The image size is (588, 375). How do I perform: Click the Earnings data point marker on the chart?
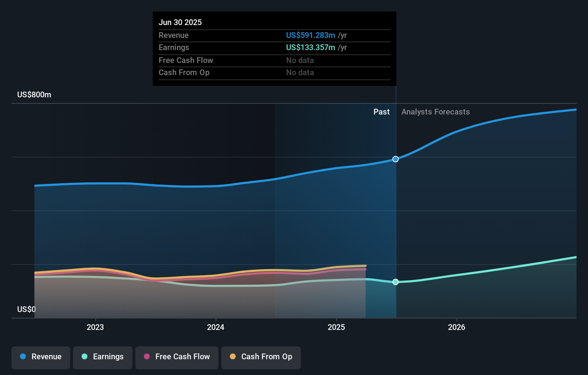(x=395, y=282)
